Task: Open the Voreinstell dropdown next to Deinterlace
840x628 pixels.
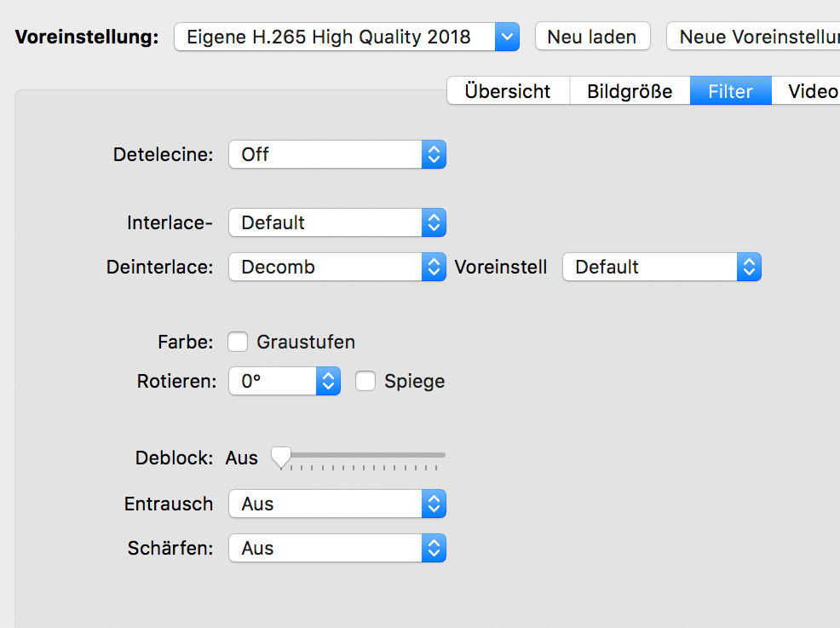Action: click(x=662, y=267)
